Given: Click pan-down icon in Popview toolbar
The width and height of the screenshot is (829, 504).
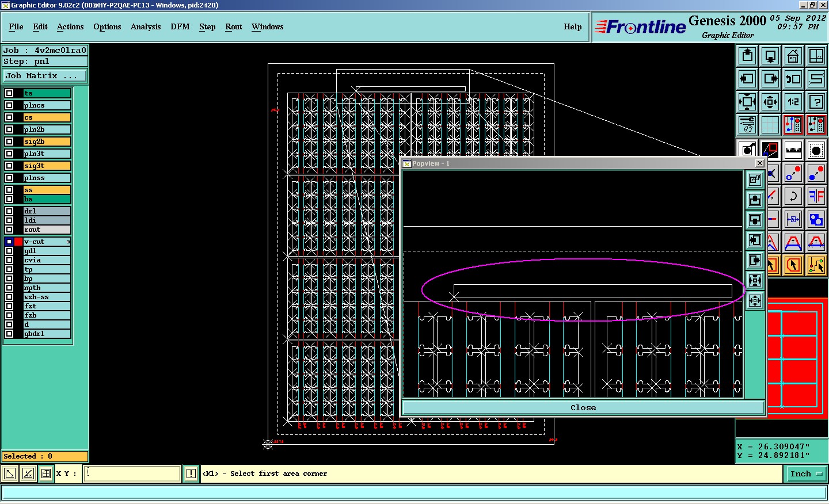Looking at the screenshot, I should (755, 220).
